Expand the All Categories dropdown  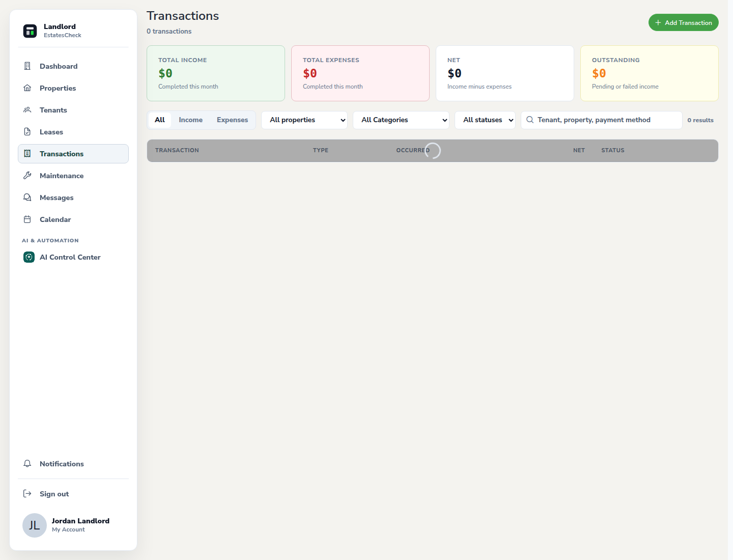401,120
